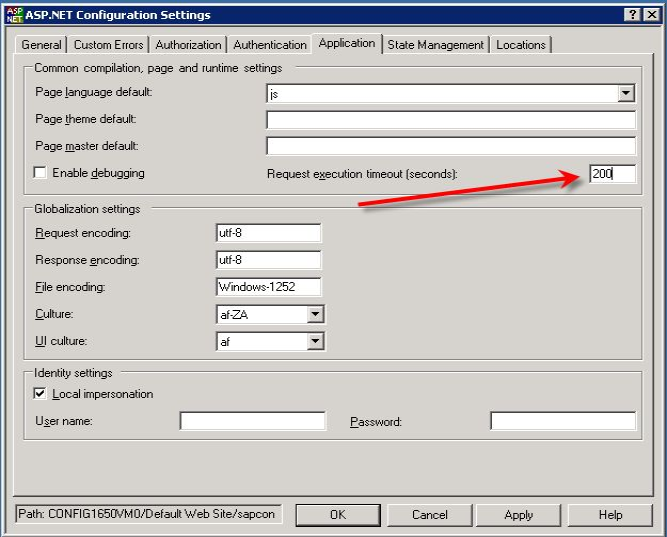Screen dimensions: 667x537
Task: Click the Culture label
Action: (x=54, y=314)
